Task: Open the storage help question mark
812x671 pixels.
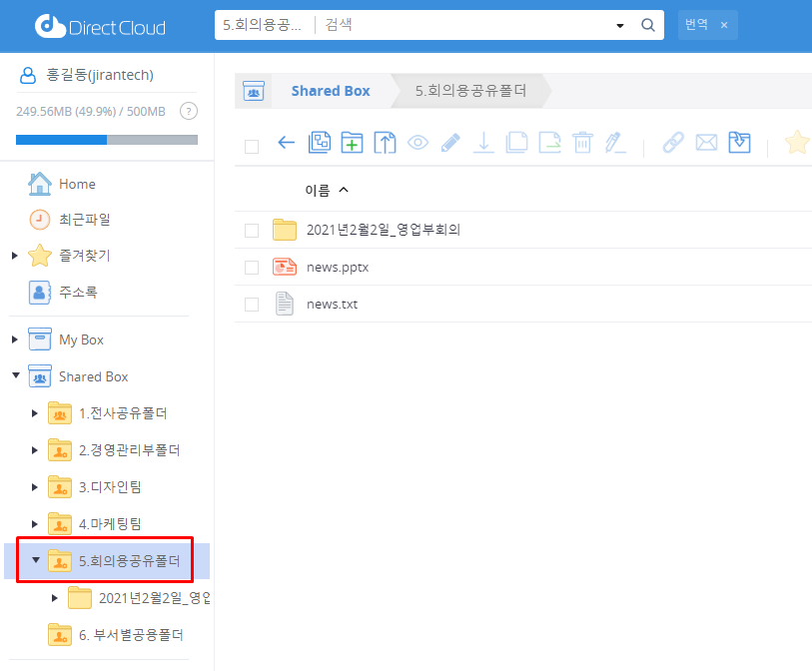Action: pos(188,111)
